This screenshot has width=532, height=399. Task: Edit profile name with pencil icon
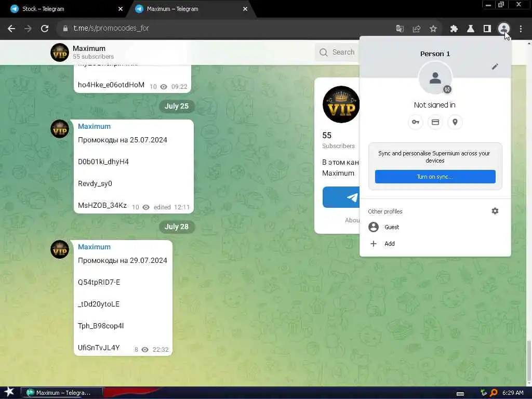point(495,66)
